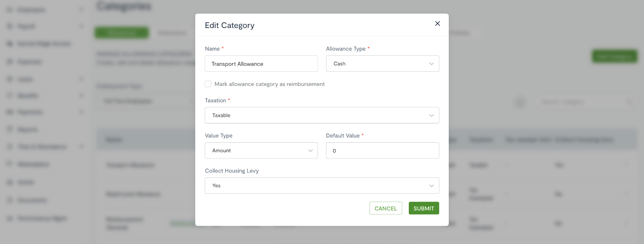This screenshot has height=244, width=644.
Task: Open Marketplace in the sidebar menu
Action: 33,164
